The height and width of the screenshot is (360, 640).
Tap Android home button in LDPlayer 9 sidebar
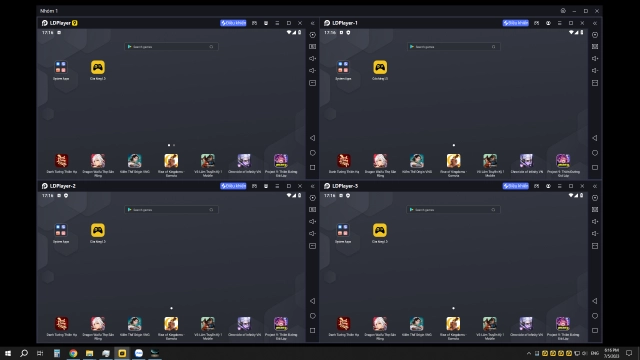[313, 153]
